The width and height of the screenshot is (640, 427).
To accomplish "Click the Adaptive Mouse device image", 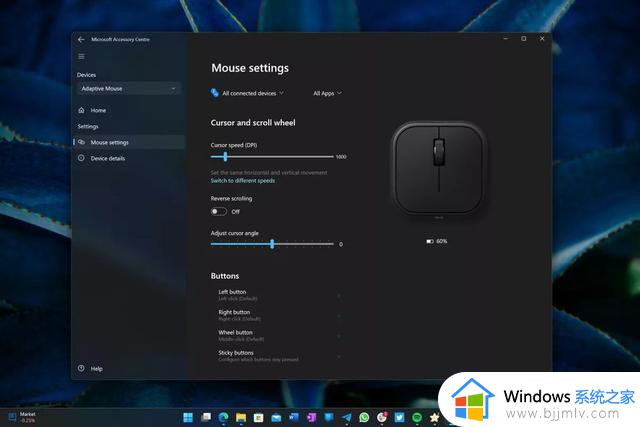I will [x=439, y=168].
